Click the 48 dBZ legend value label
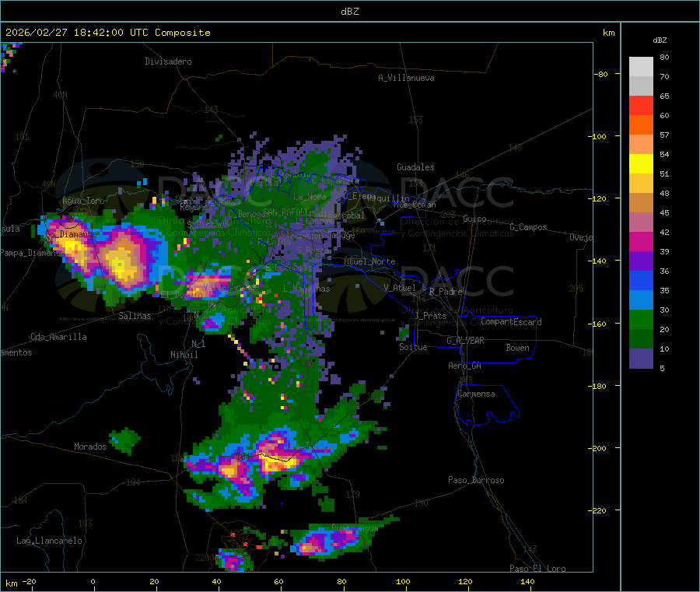700x592 pixels. click(x=664, y=194)
